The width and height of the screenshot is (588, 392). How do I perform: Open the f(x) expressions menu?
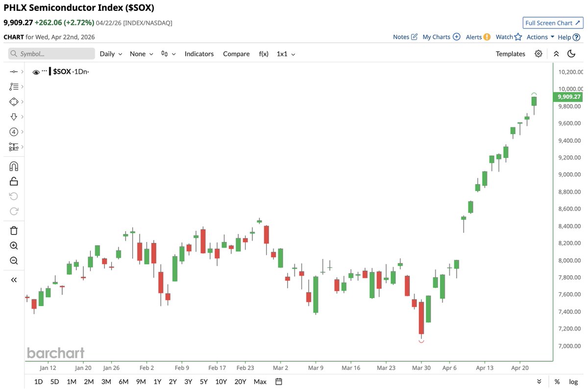coord(264,54)
